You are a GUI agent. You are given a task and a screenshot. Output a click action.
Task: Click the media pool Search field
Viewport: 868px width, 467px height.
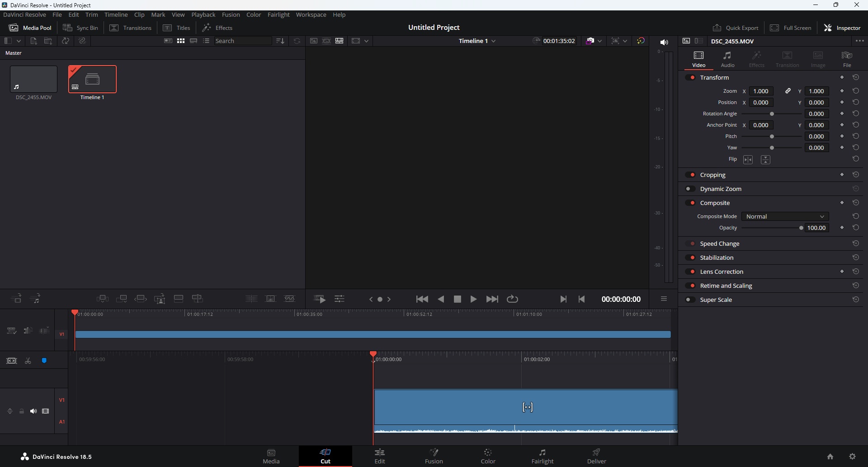click(x=243, y=41)
